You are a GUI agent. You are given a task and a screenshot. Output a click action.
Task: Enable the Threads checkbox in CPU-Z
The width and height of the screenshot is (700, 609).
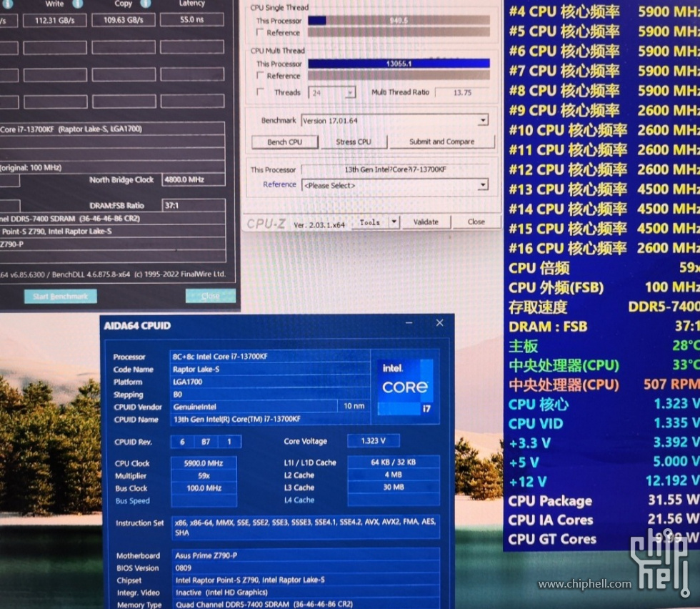pos(260,92)
